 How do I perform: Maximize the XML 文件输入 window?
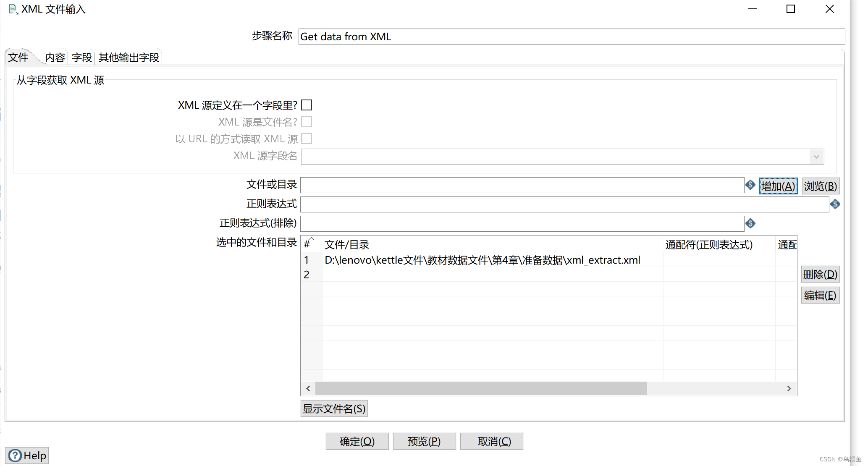(790, 9)
